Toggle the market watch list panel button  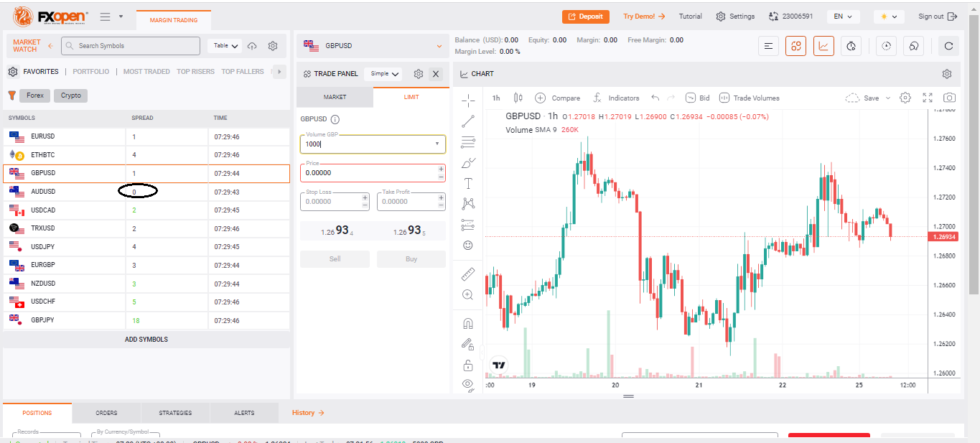tap(768, 46)
